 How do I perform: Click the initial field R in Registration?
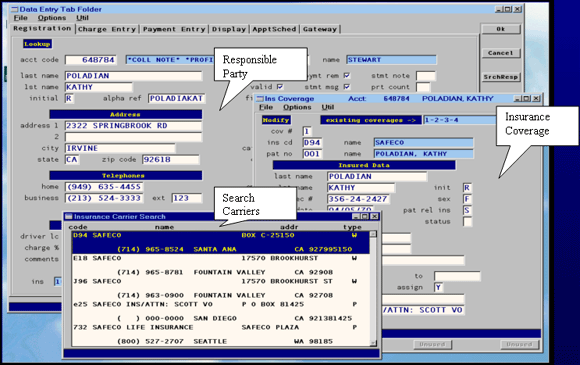tap(69, 98)
